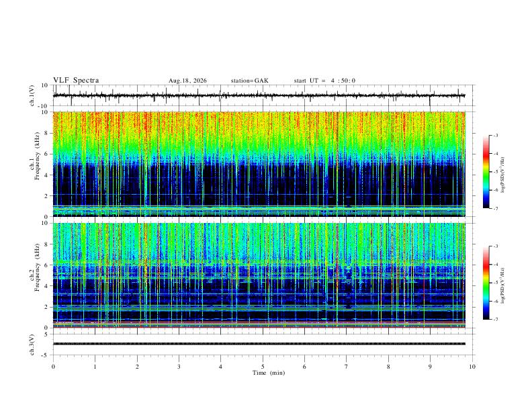Viewport: 532px width, 411px height.
Task: Click the 9 minute tick on time axis
Action: click(430, 367)
